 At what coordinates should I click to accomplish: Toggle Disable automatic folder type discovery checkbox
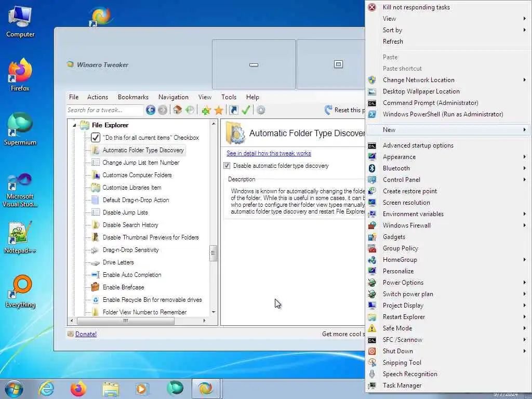pos(227,166)
